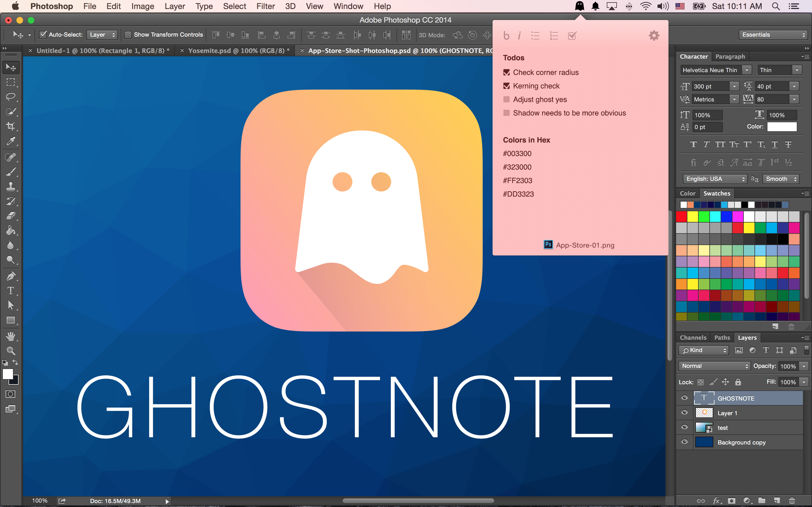Select the Horizontal Type tool
Screen dimensions: 812x507
(x=11, y=290)
